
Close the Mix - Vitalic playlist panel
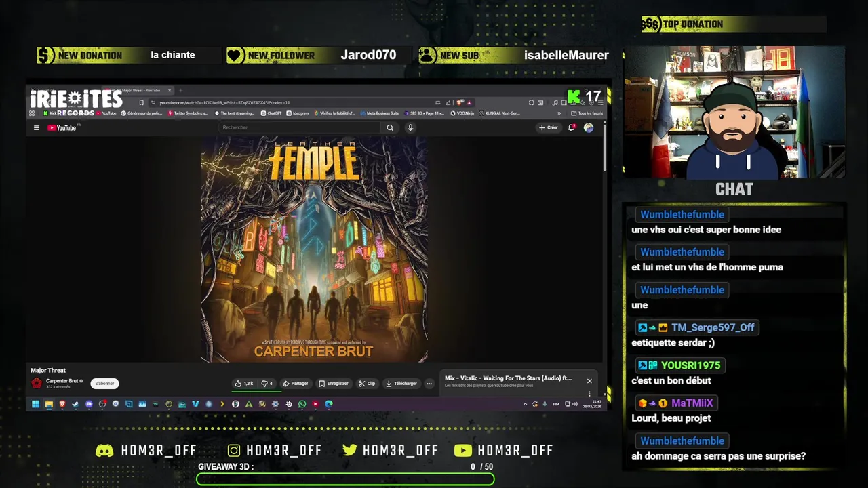click(589, 381)
